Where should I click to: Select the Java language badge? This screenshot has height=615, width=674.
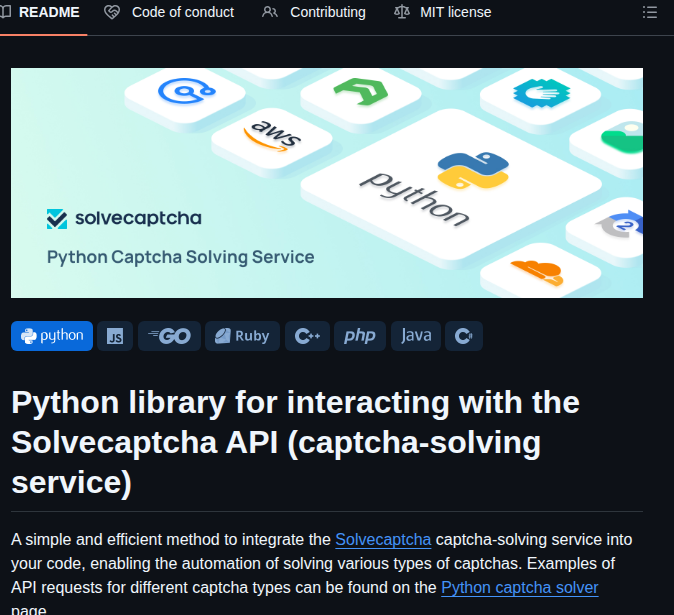pyautogui.click(x=416, y=336)
